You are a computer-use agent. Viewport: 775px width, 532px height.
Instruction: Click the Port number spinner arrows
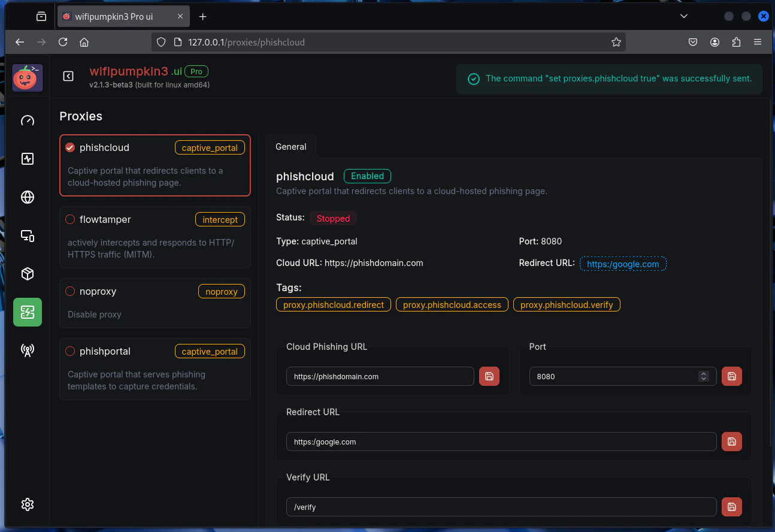pos(704,376)
